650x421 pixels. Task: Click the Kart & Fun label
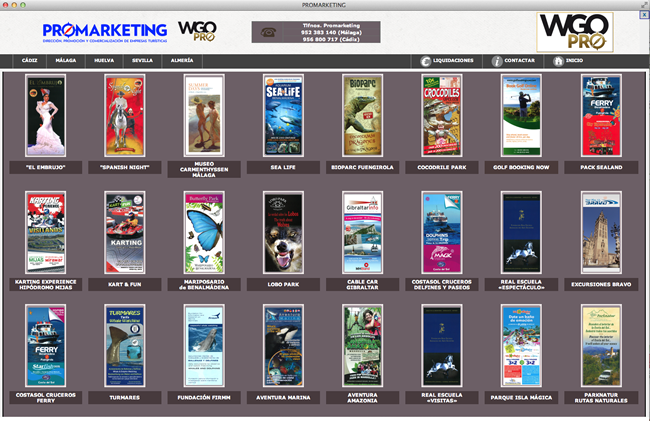click(x=125, y=284)
